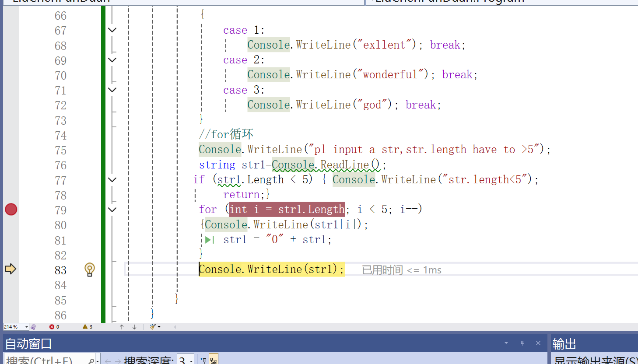Click str1[i] inside the WriteLine call on line 80
The height and width of the screenshot is (364, 638).
pyautogui.click(x=336, y=224)
